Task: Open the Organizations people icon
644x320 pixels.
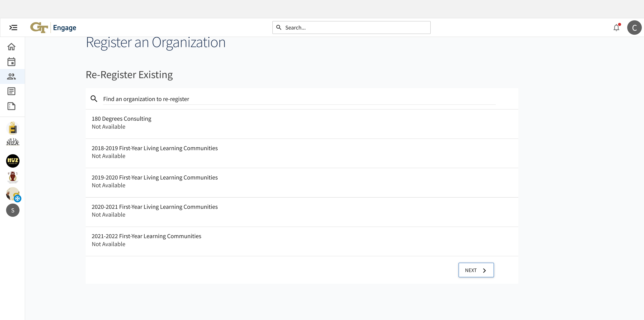Action: tap(12, 77)
